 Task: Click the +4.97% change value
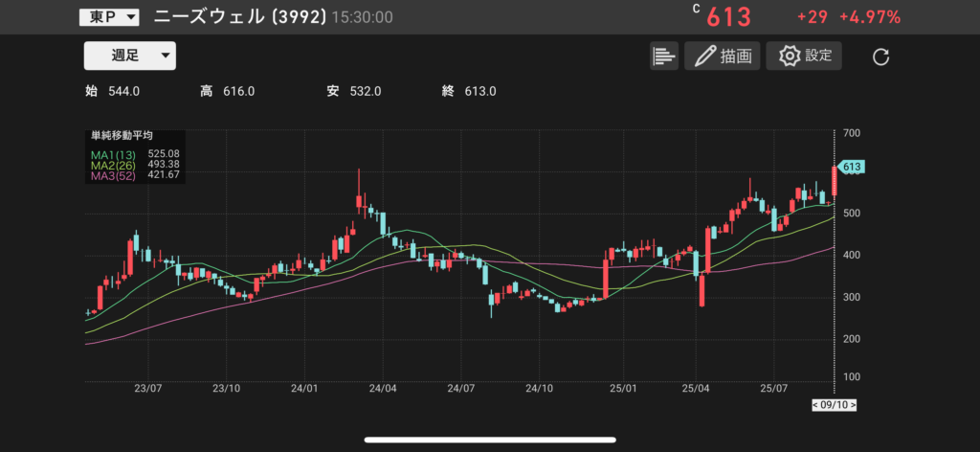click(870, 17)
